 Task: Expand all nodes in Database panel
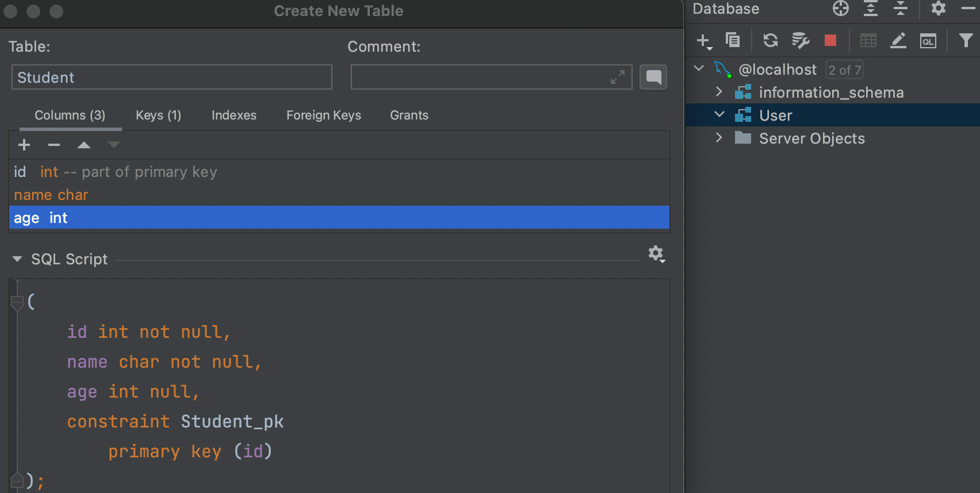click(871, 9)
